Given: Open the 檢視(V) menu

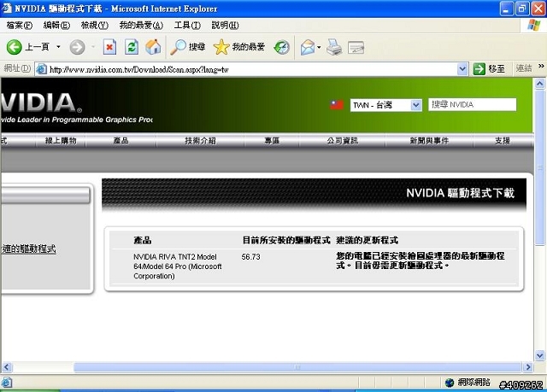Looking at the screenshot, I should click(x=95, y=25).
